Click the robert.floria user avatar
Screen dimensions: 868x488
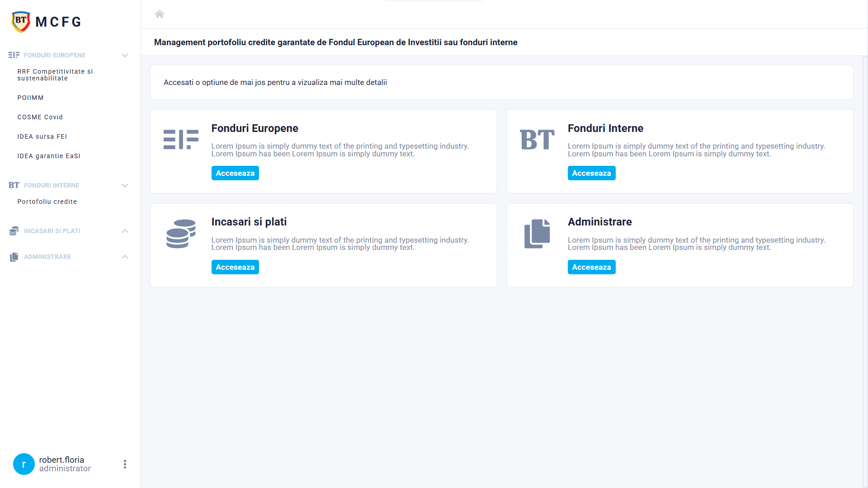click(x=24, y=464)
